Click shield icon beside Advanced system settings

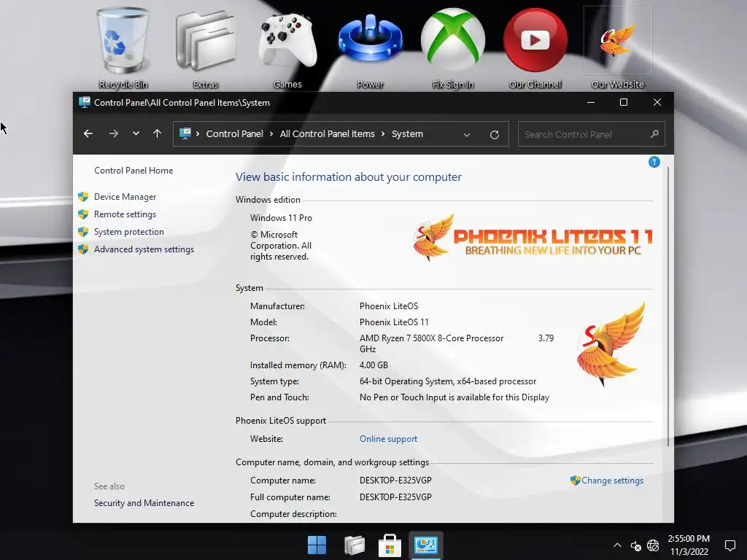pos(83,249)
